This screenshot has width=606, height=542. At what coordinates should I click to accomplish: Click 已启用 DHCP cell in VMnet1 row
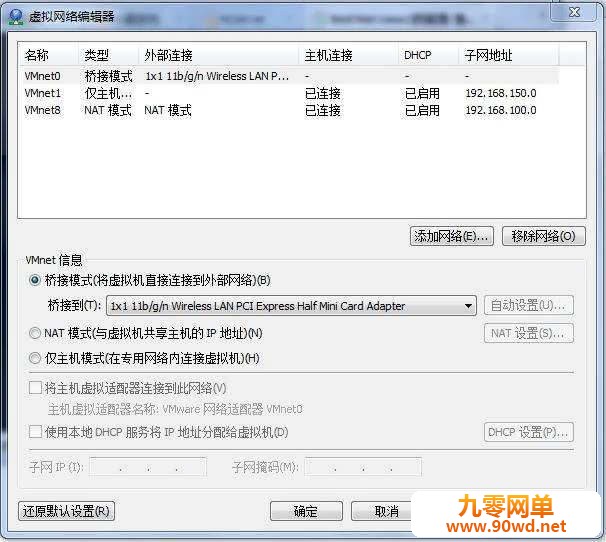(x=422, y=93)
